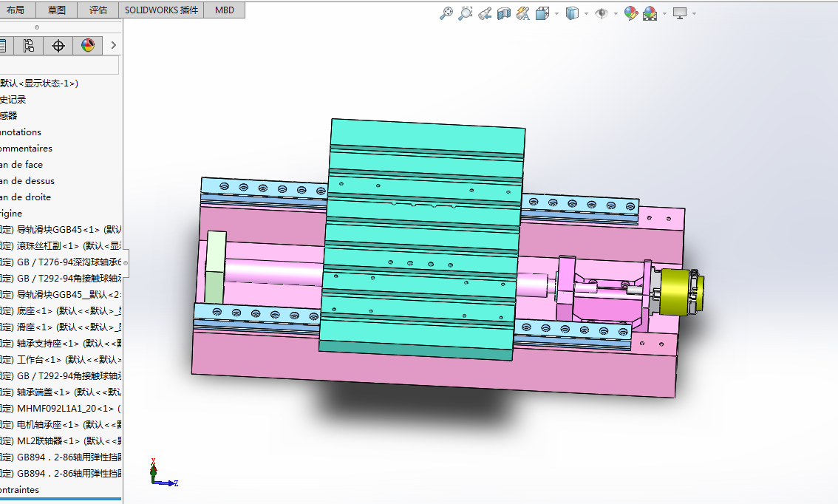Select 滑座<1> component in tree
The height and width of the screenshot is (504, 838).
[x=61, y=327]
